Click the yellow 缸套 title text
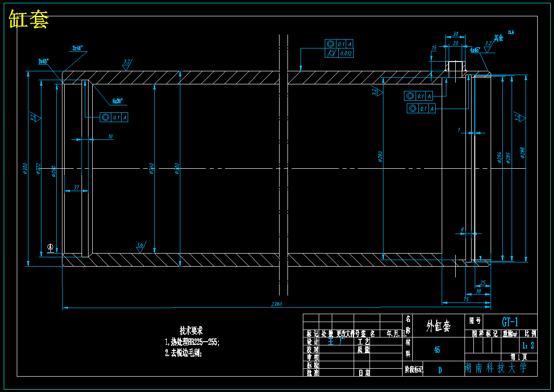The width and height of the screenshot is (554, 392). [x=28, y=20]
